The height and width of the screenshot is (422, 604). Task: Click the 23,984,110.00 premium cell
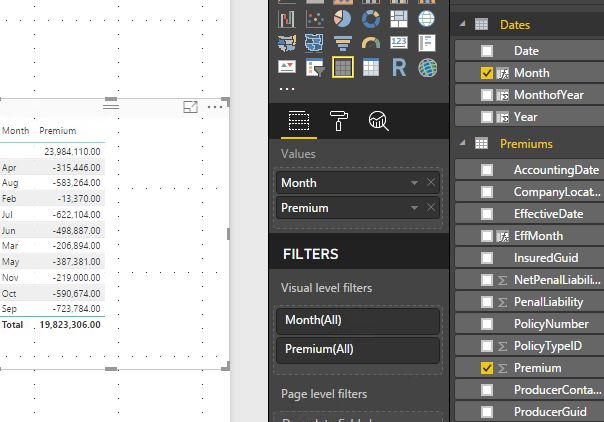tap(72, 152)
